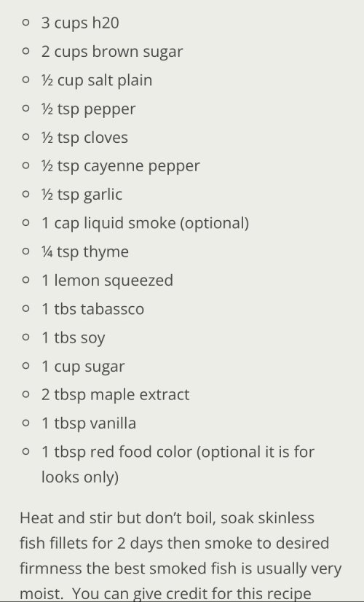The image size is (364, 602).
Task: Click the '1 tbs tabassco' item
Action: pyautogui.click(x=92, y=309)
